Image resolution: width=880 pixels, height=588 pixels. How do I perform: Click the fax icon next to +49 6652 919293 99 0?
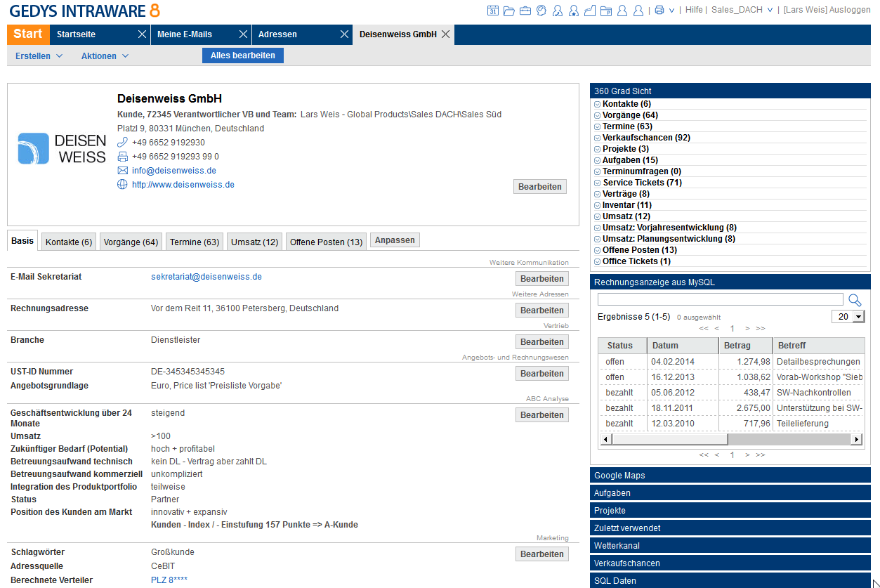[x=122, y=157]
